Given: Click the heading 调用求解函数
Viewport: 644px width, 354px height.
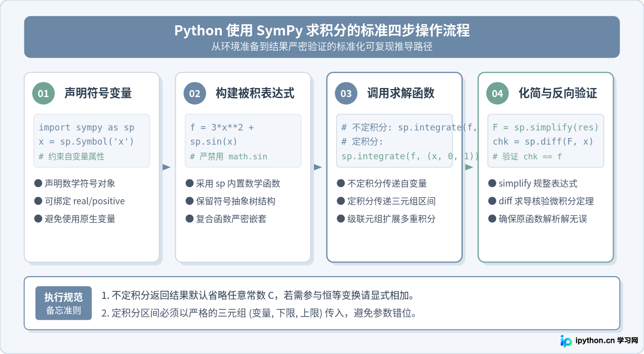Looking at the screenshot, I should coord(400,93).
